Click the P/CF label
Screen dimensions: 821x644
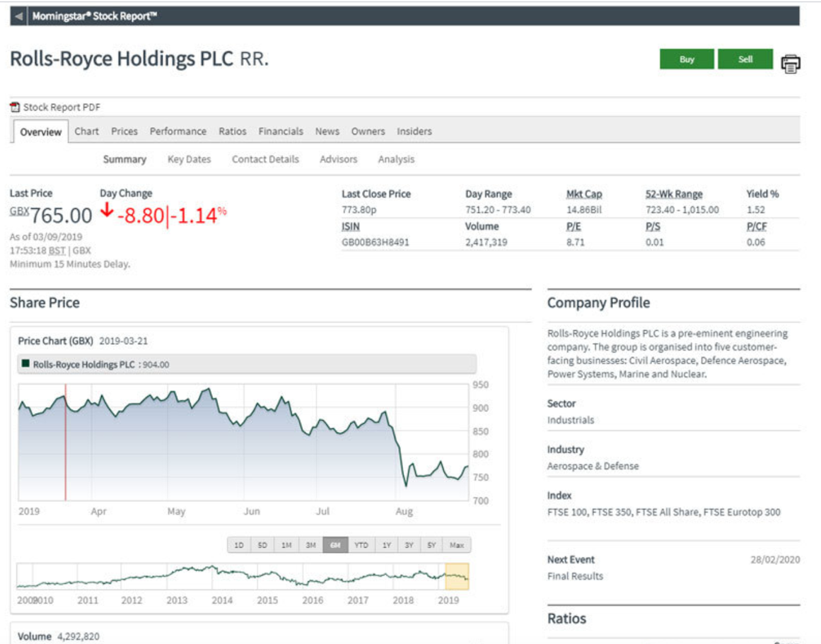point(757,227)
